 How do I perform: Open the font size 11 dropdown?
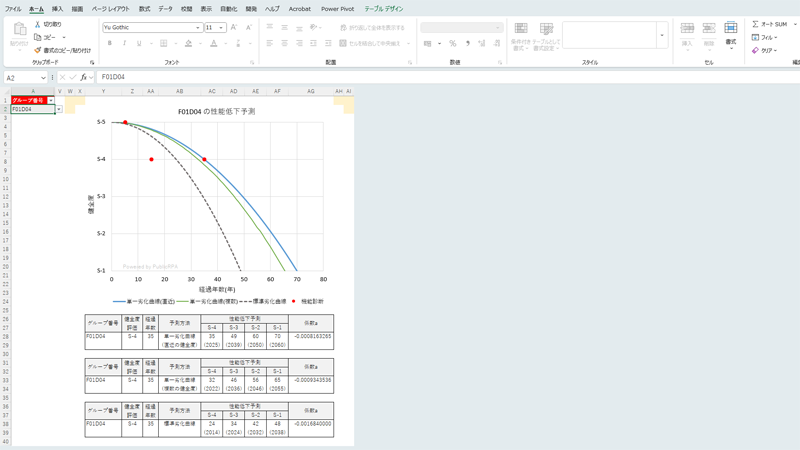222,28
